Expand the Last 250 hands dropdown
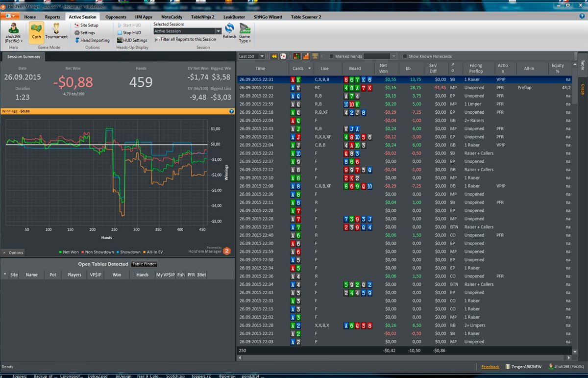Screen dimensions: 588x378 [x=251, y=56]
